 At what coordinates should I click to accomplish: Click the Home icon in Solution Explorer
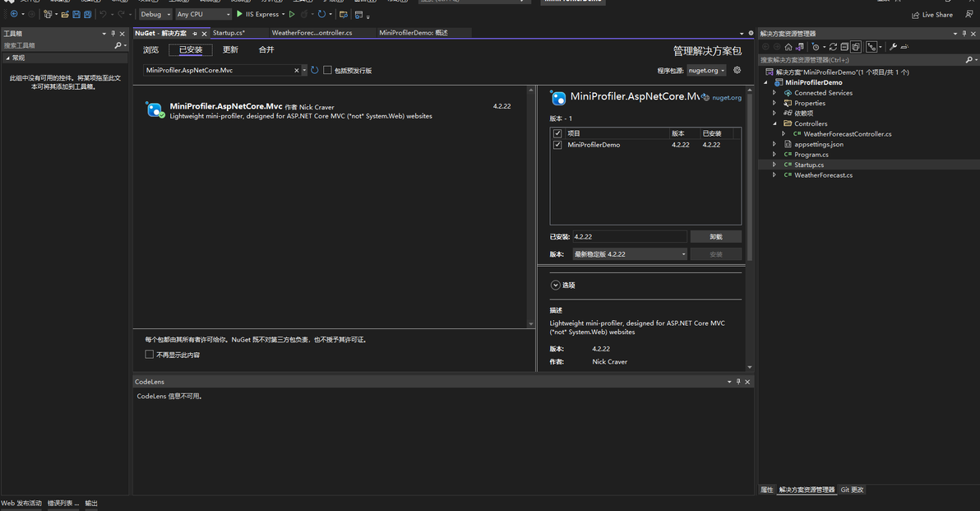tap(788, 47)
